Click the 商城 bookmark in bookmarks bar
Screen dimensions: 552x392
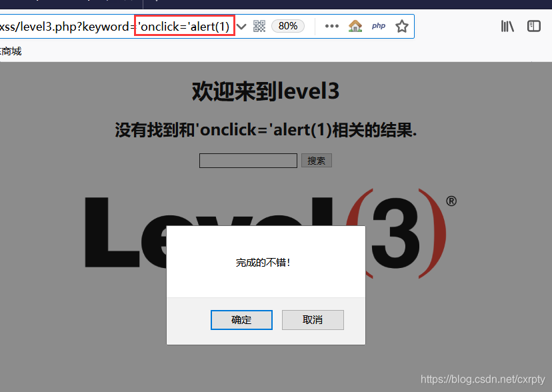pyautogui.click(x=11, y=51)
